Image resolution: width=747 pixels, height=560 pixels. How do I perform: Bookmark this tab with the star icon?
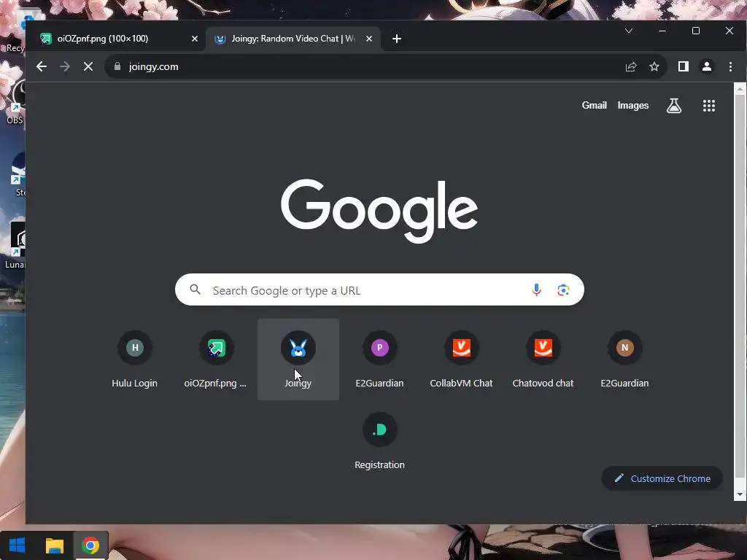coord(654,66)
